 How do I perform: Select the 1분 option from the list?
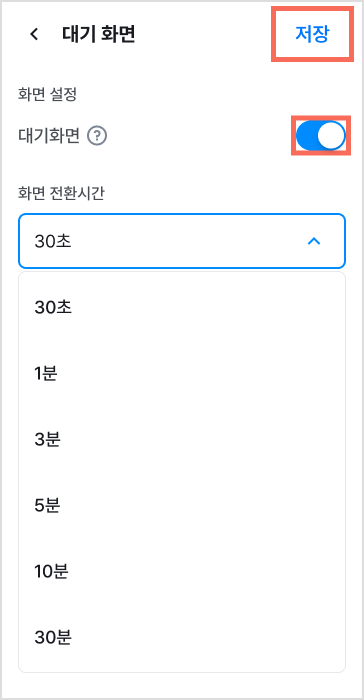(182, 374)
